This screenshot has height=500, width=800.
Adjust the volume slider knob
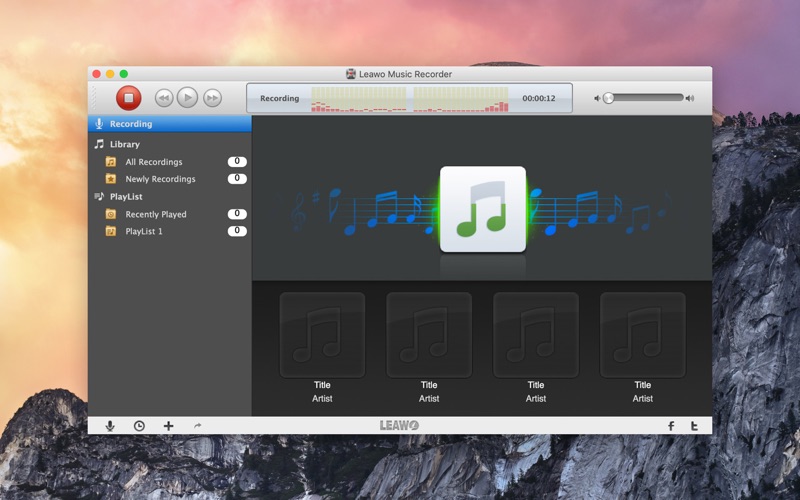(608, 98)
